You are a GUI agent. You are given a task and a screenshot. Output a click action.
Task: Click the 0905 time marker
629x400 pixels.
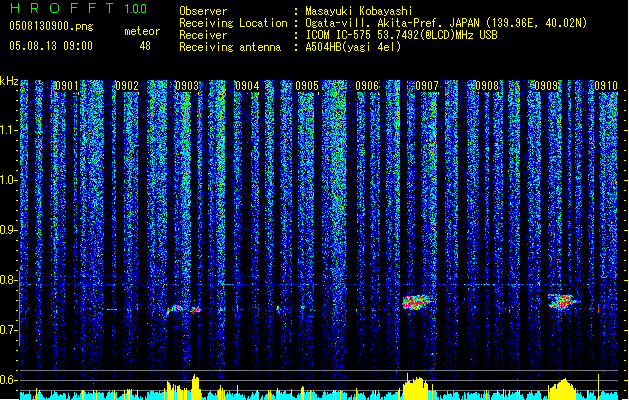[x=307, y=86]
